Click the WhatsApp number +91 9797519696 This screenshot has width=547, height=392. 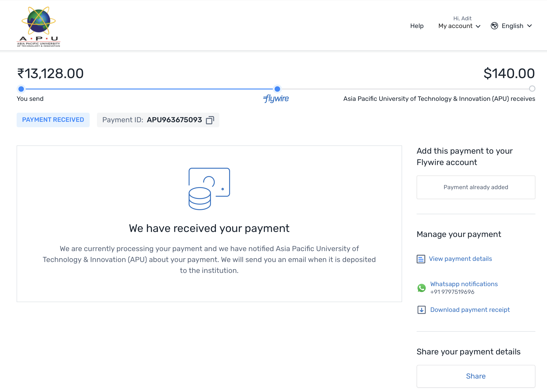click(452, 292)
